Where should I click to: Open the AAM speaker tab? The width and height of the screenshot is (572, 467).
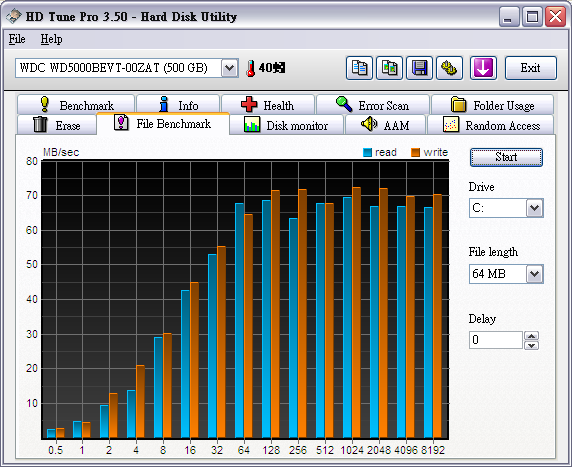click(385, 125)
